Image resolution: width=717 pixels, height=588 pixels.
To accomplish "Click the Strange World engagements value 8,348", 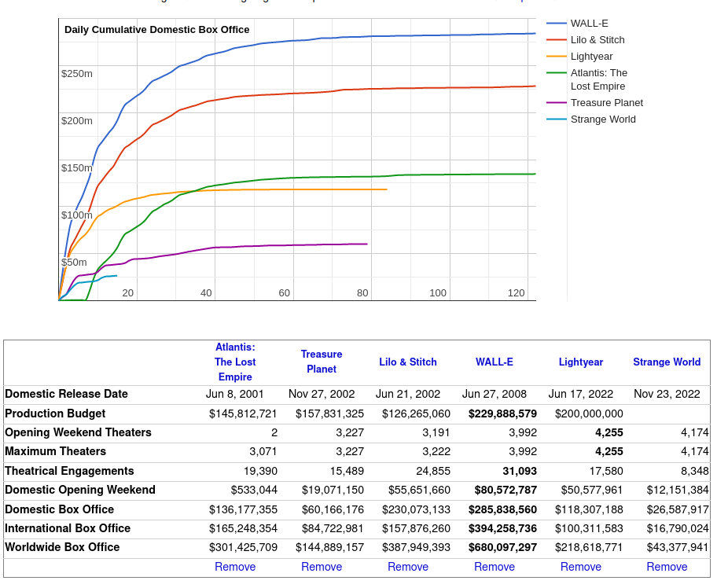I will coord(695,471).
